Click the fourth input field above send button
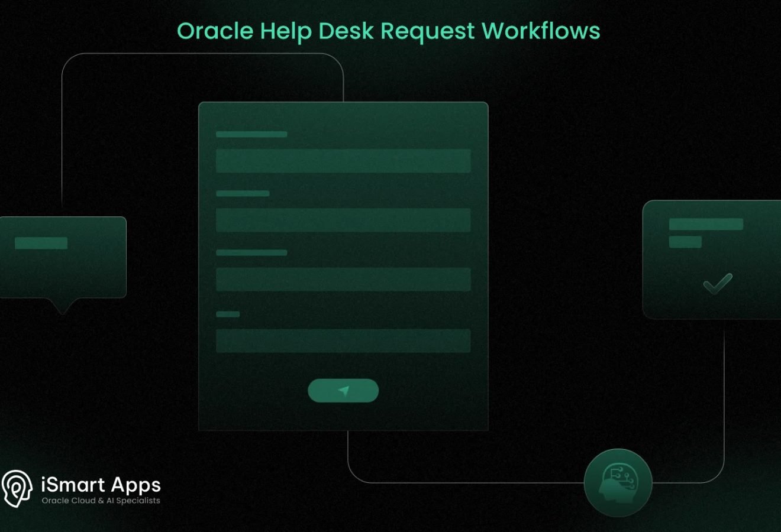This screenshot has height=532, width=781. pyautogui.click(x=343, y=341)
